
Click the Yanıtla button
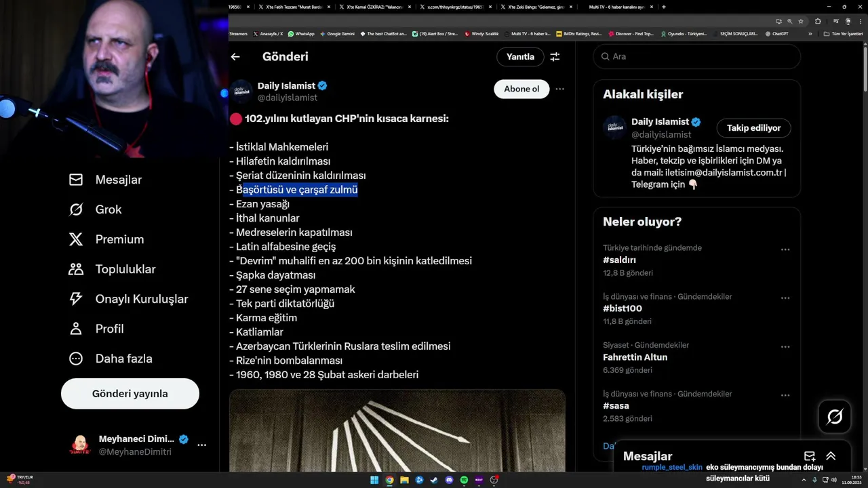click(x=520, y=57)
